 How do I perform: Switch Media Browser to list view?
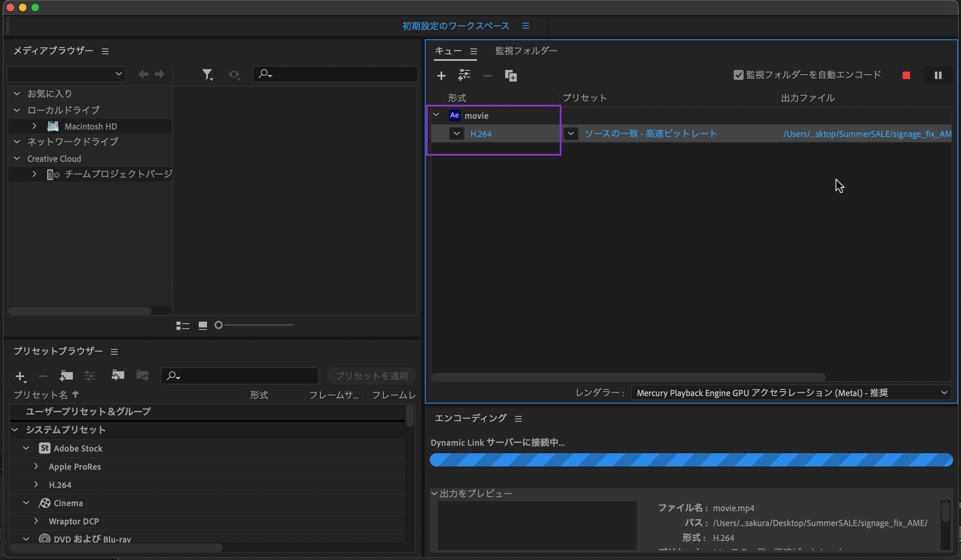[x=183, y=326]
